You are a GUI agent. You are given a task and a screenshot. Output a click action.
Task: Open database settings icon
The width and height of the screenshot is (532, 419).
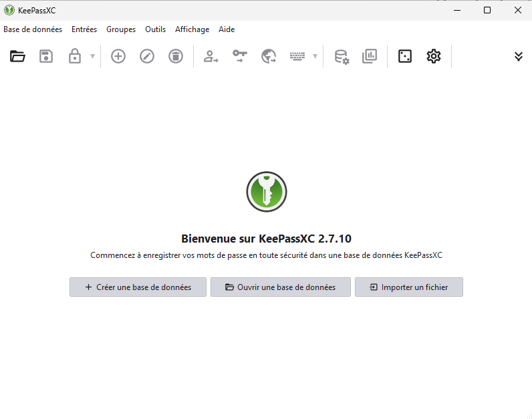coord(342,57)
